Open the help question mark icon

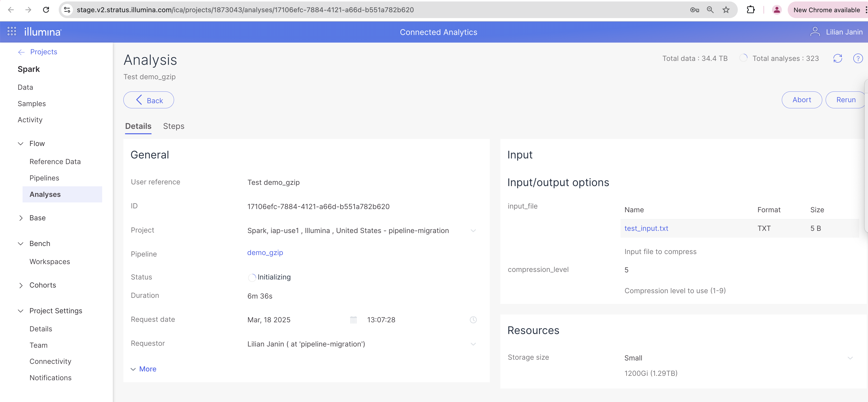(858, 59)
